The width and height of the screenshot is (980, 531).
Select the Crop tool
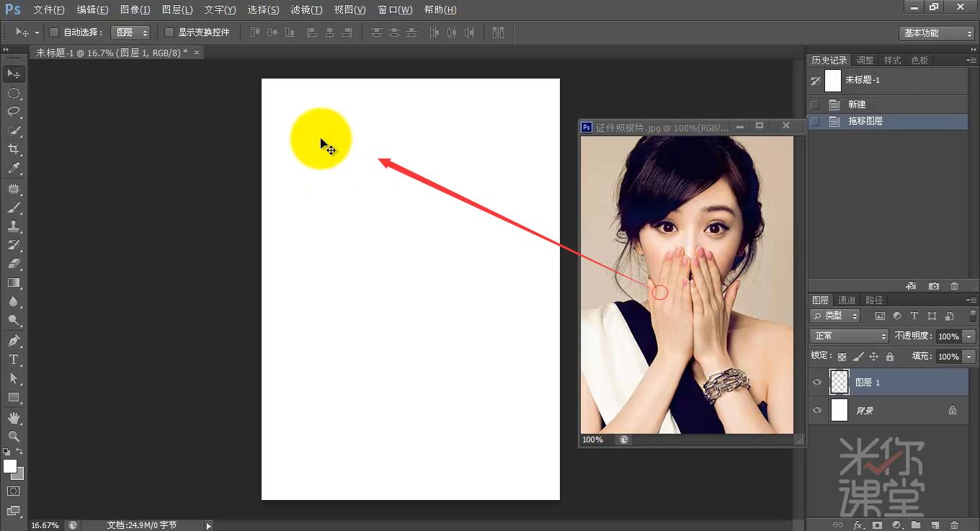(x=13, y=149)
